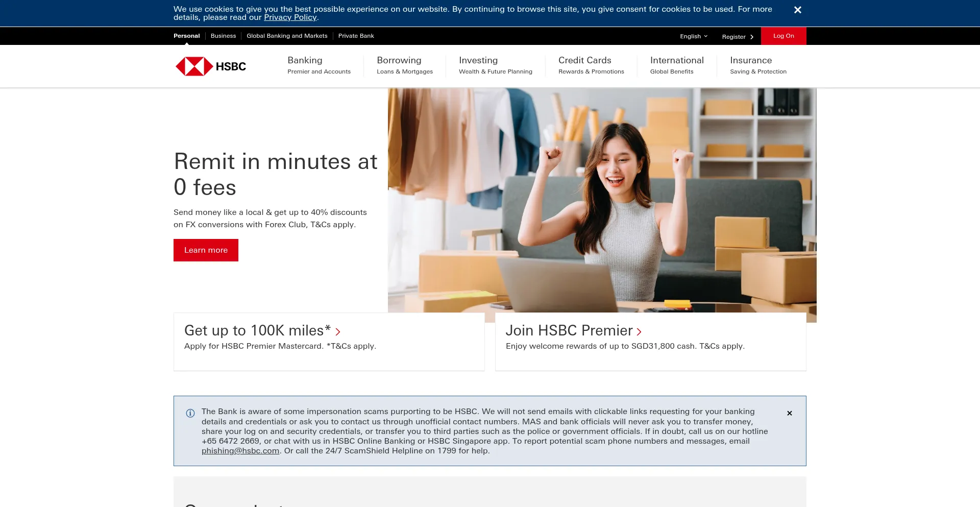Click the red arrow beside Join HSBC Premier
Viewport: 980px width, 507px height.
639,332
